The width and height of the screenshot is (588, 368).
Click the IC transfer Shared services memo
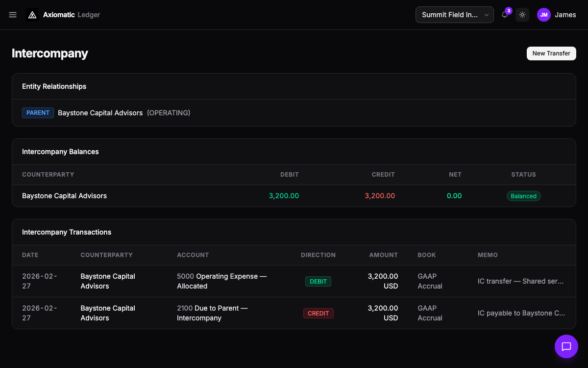(x=520, y=281)
